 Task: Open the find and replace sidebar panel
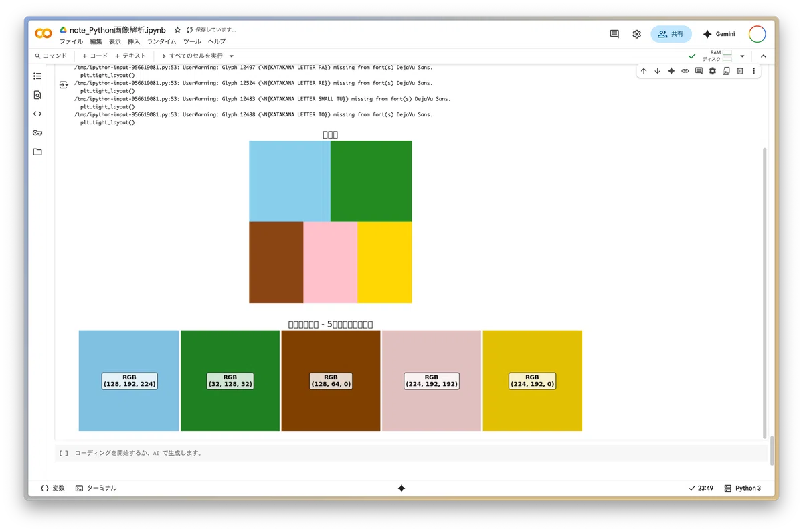pyautogui.click(x=37, y=95)
